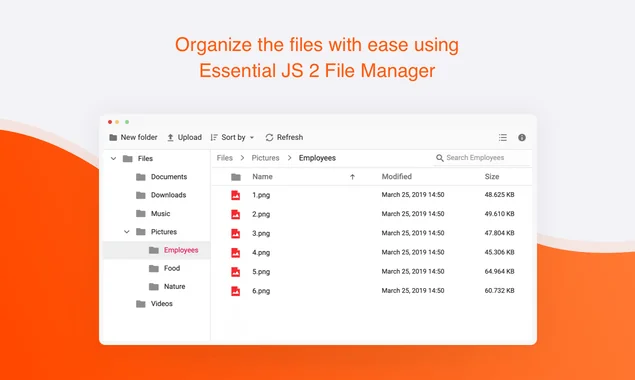635x380 pixels.
Task: Focus the Search Employees field
Action: coord(483,158)
